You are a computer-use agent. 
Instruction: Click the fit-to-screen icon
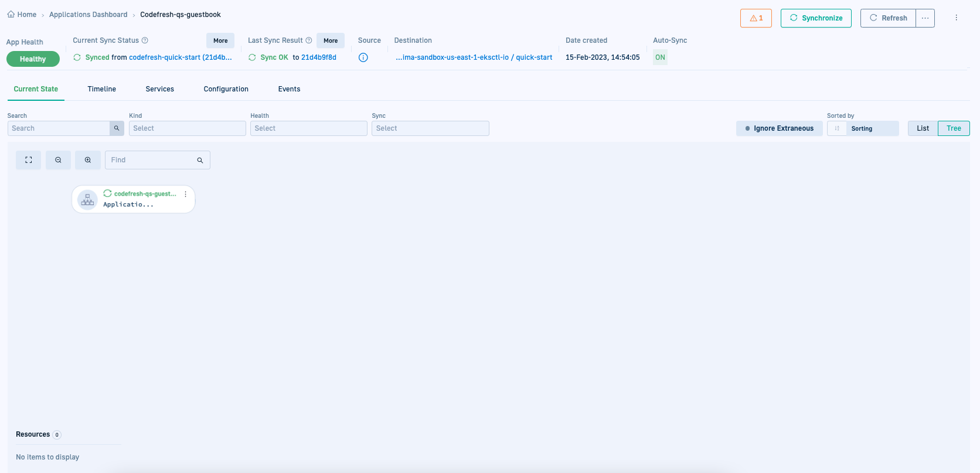tap(28, 160)
